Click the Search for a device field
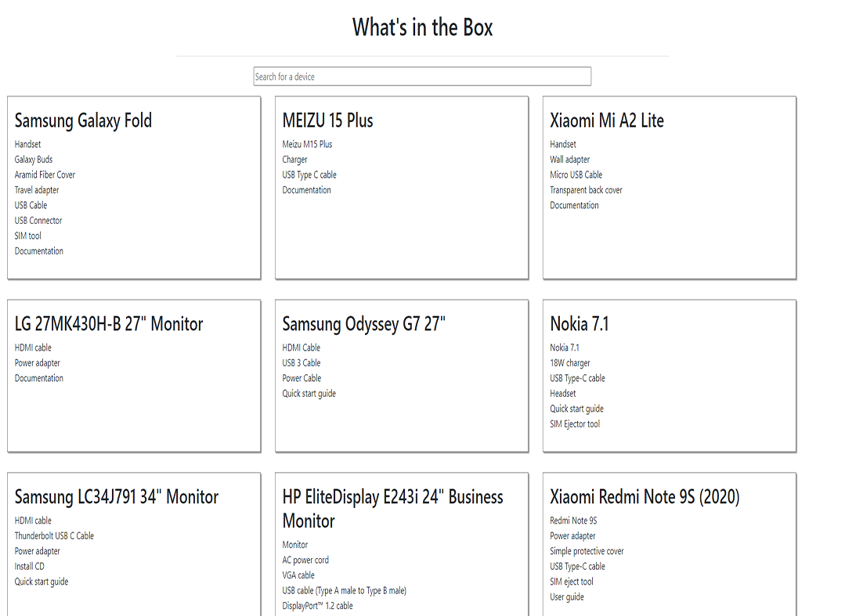Viewport: 845px width, 616px height. pos(422,77)
